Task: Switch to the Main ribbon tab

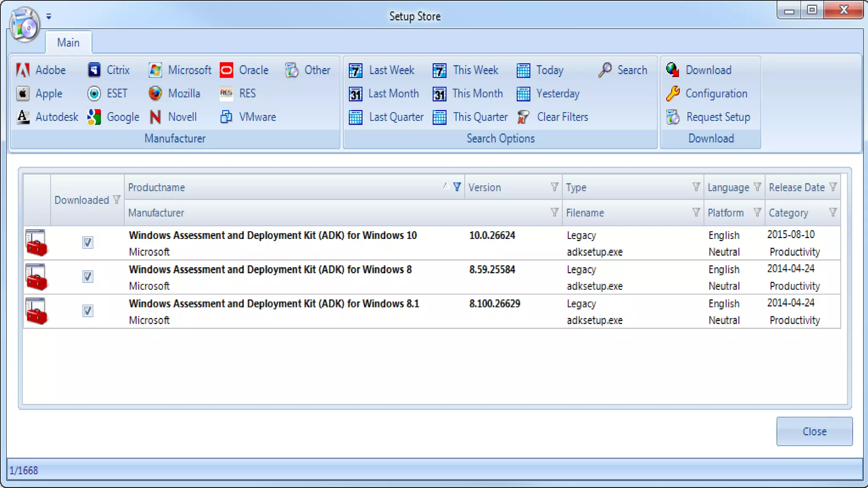Action: tap(68, 42)
